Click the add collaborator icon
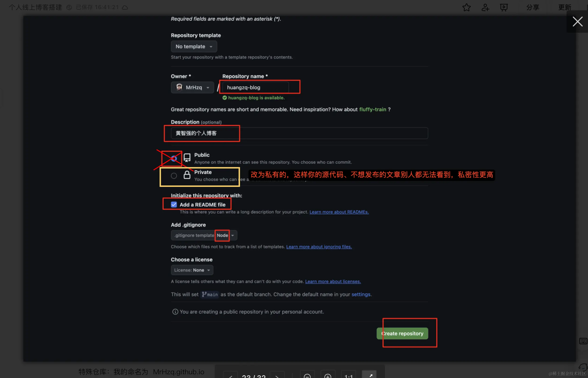The height and width of the screenshot is (378, 588). tap(485, 7)
